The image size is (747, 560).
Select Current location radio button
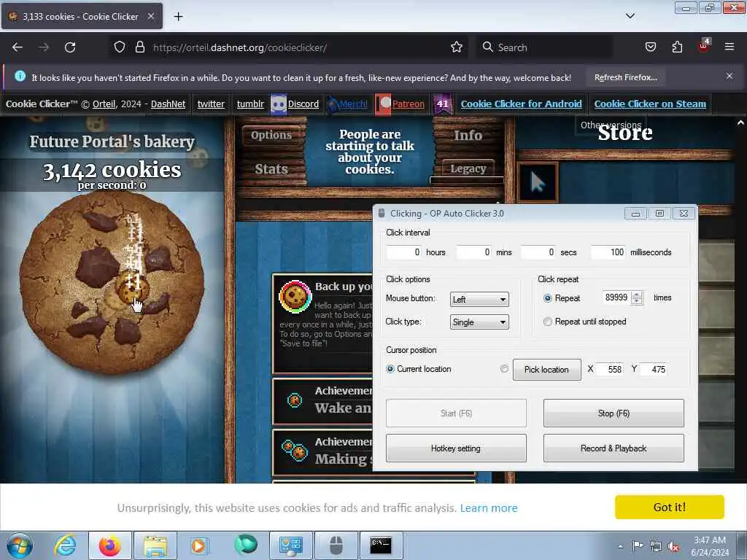pos(390,369)
